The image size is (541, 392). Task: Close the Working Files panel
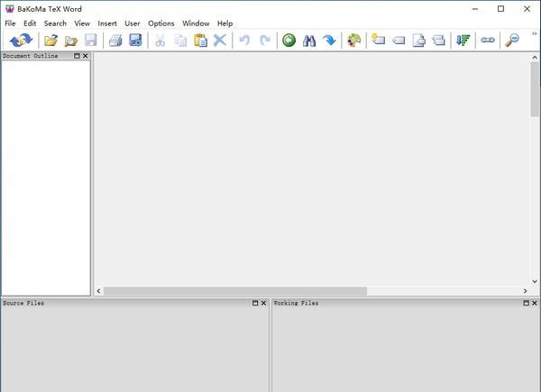click(535, 303)
